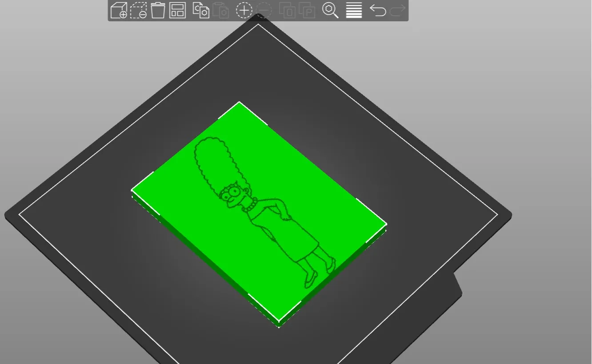592x364 pixels.
Task: Arrange objects on the print bed
Action: pos(177,10)
